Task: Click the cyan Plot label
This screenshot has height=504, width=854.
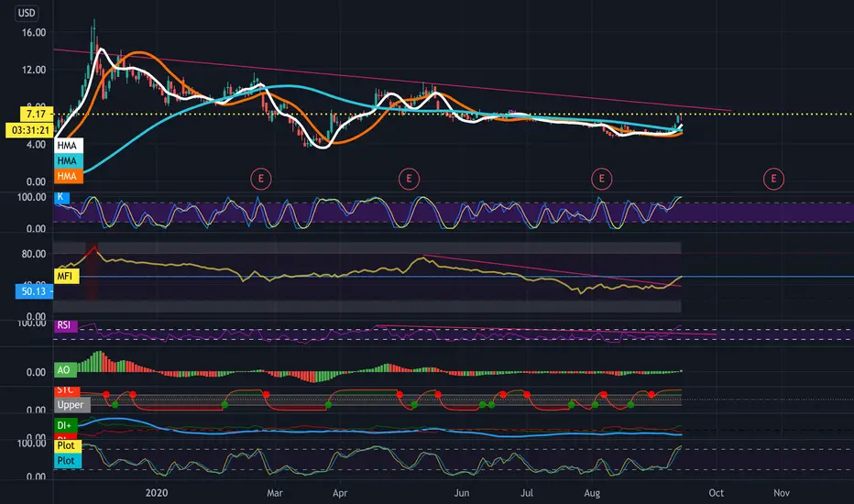Action: pos(68,461)
